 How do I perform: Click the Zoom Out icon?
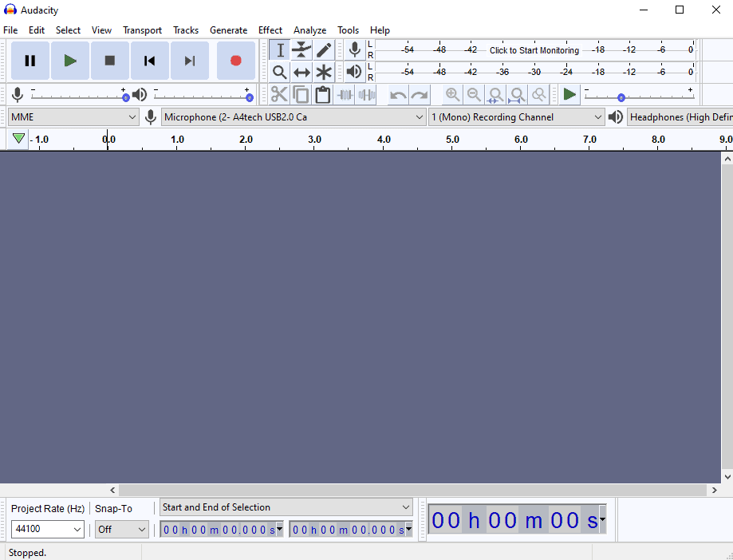pos(474,95)
